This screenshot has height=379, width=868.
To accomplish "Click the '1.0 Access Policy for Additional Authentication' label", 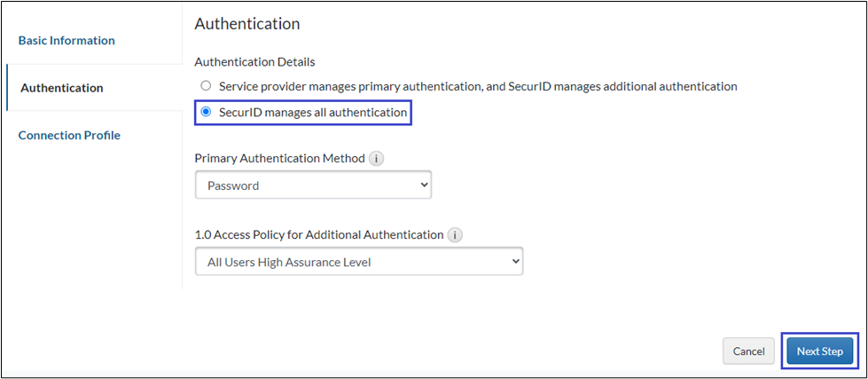I will (x=318, y=235).
